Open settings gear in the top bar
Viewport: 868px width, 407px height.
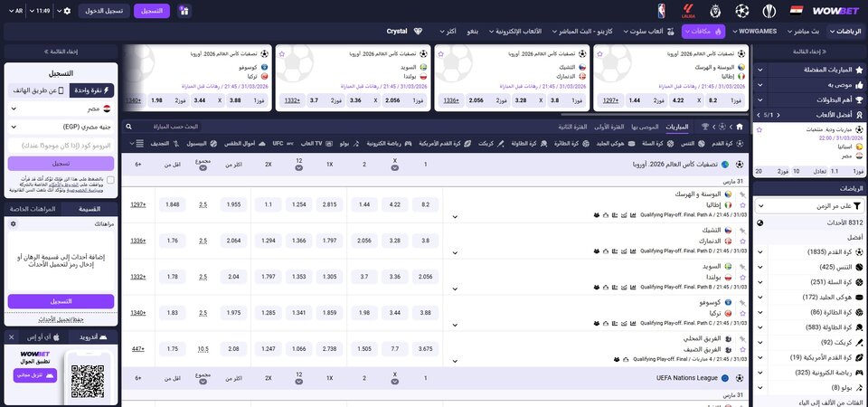tap(67, 11)
